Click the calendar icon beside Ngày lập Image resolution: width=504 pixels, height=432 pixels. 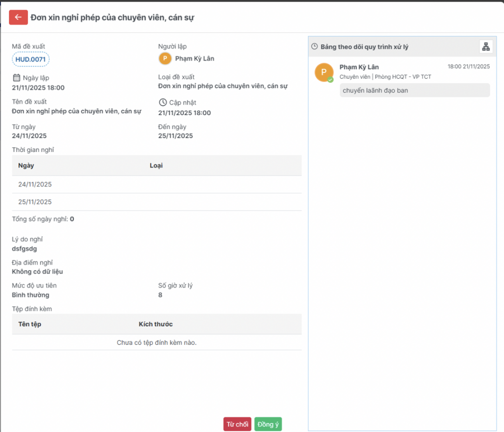tap(16, 78)
